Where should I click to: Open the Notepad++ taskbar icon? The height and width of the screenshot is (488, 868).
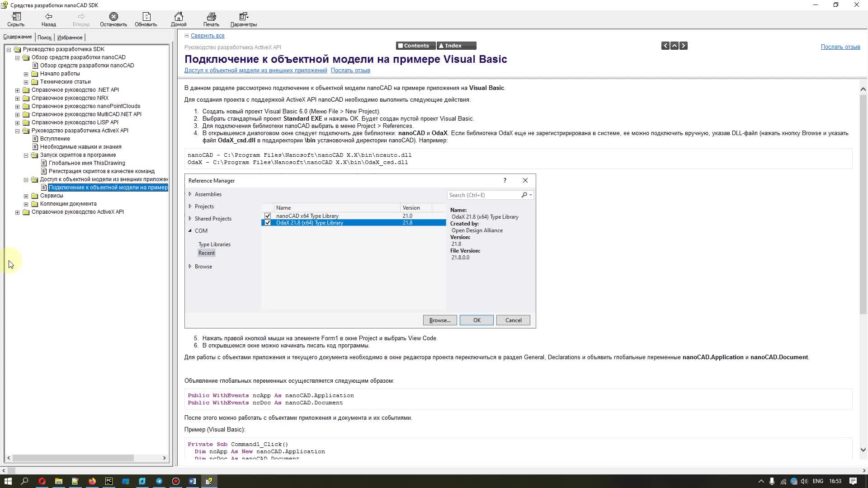click(75, 481)
